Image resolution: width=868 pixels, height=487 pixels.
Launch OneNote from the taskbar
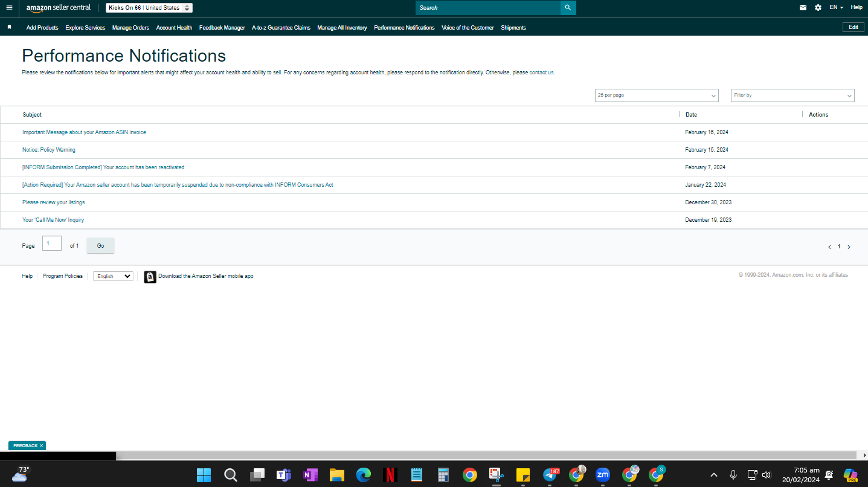pos(310,475)
